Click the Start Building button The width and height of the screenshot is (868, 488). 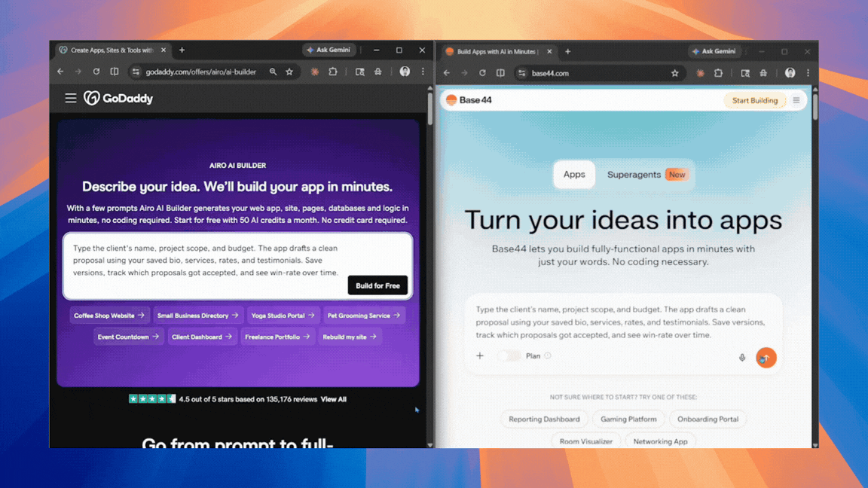(x=754, y=100)
